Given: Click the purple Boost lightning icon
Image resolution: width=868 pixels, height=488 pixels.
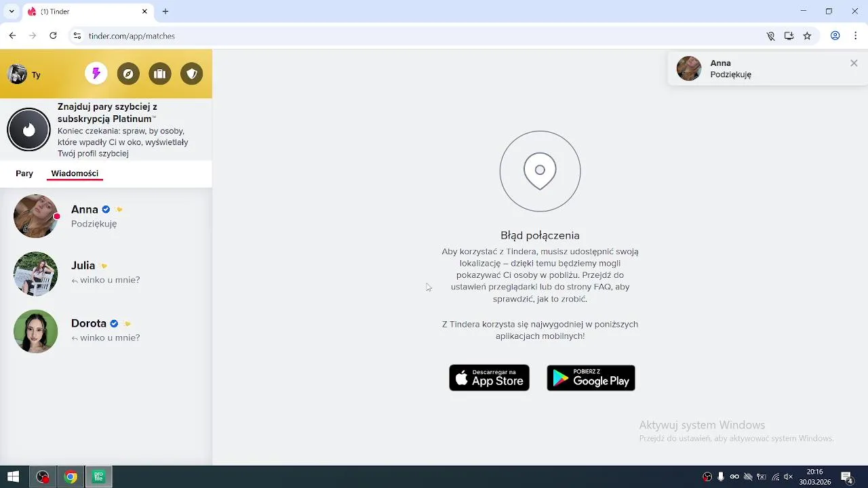Looking at the screenshot, I should pos(96,73).
